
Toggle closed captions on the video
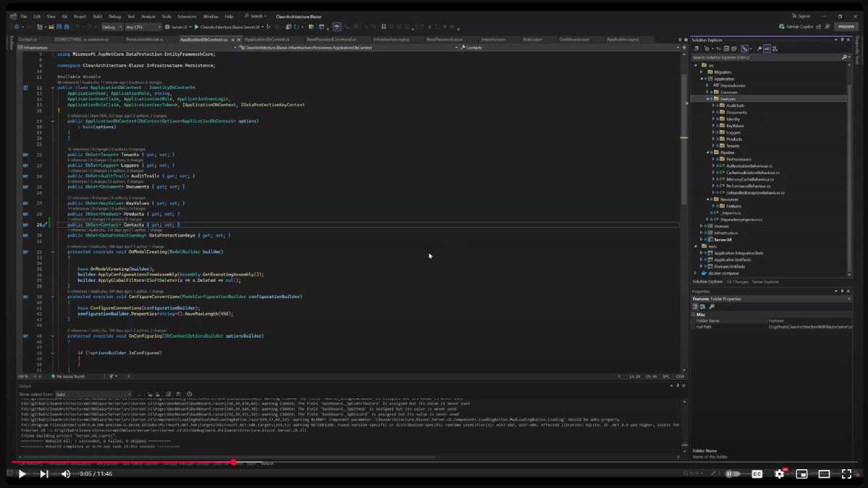[757, 474]
